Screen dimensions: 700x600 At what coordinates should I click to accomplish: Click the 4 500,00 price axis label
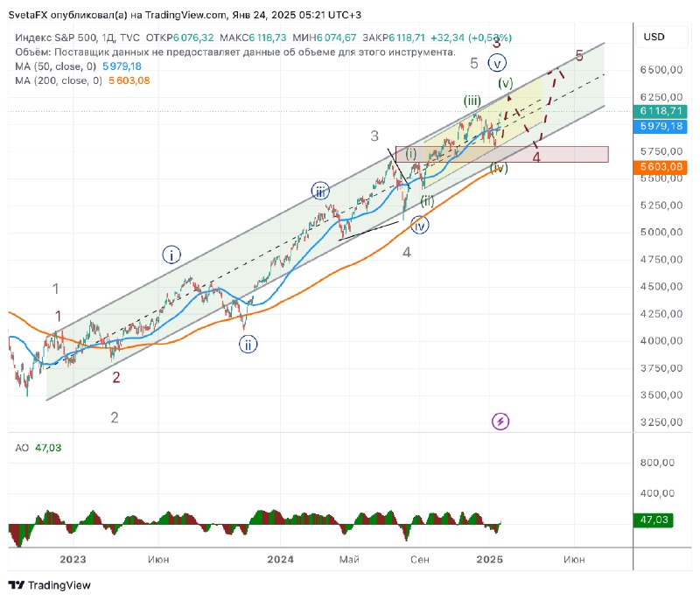[x=661, y=286]
